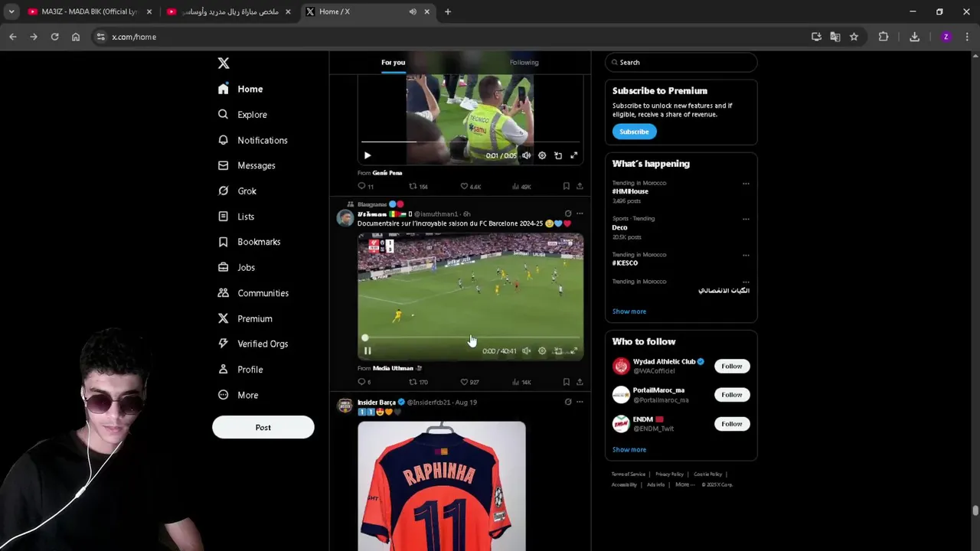The height and width of the screenshot is (551, 980).
Task: Open Grok explain on Uthman post
Action: 567,214
